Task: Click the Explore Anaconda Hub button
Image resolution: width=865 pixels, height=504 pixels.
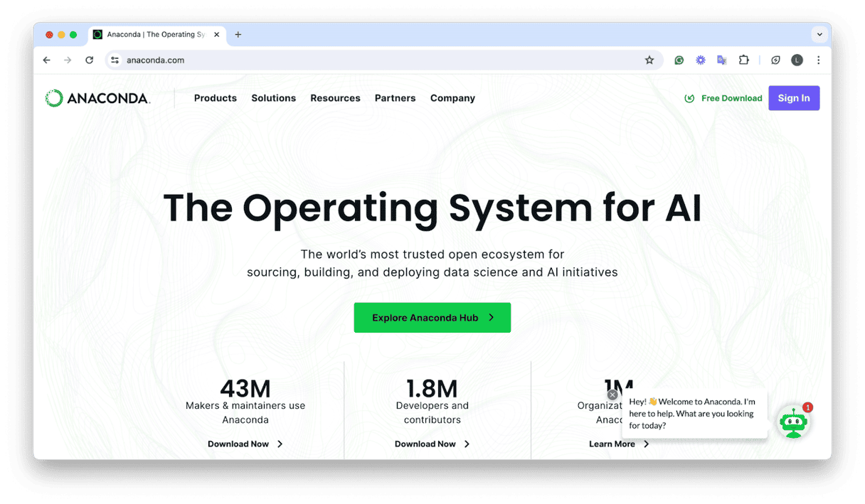Action: point(432,317)
